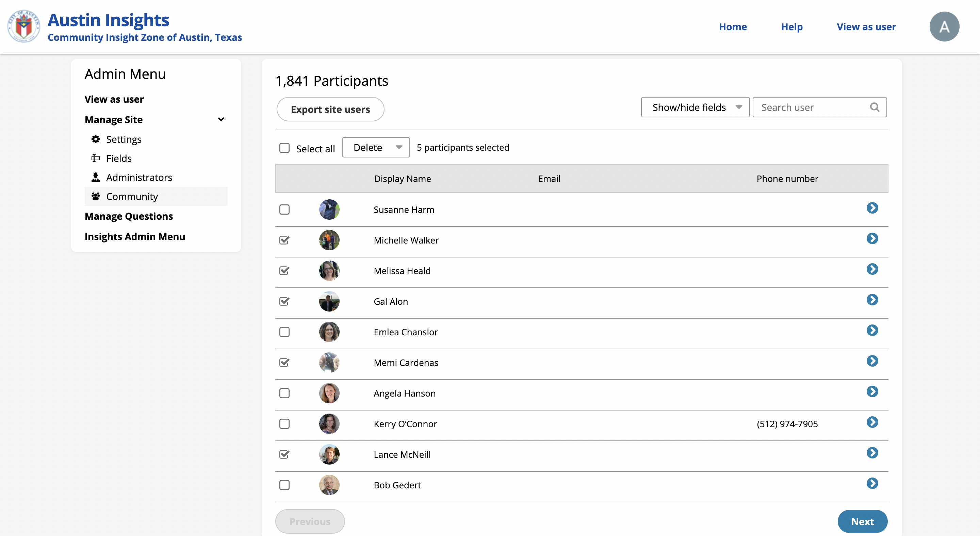Click the Austin city seal logo
Viewport: 980px width, 536px height.
(23, 27)
